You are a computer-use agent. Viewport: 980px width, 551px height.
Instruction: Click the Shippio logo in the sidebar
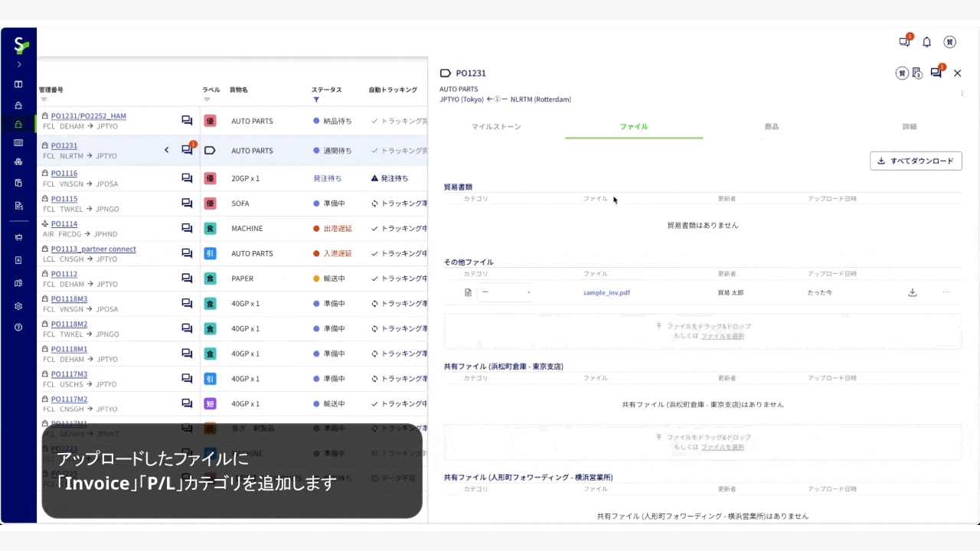coord(21,46)
